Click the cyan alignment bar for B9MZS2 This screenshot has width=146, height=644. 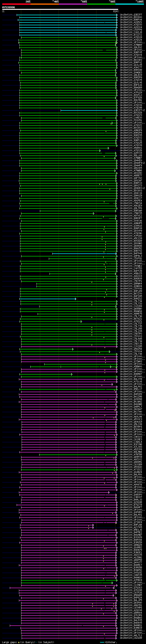coord(48,299)
